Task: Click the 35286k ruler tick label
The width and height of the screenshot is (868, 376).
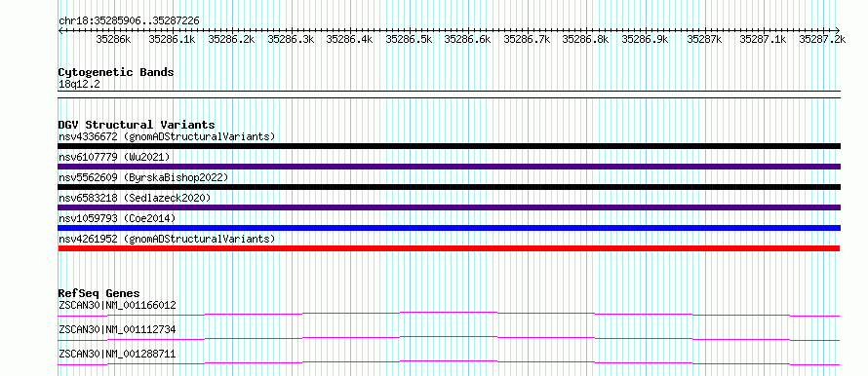Action: [113, 39]
